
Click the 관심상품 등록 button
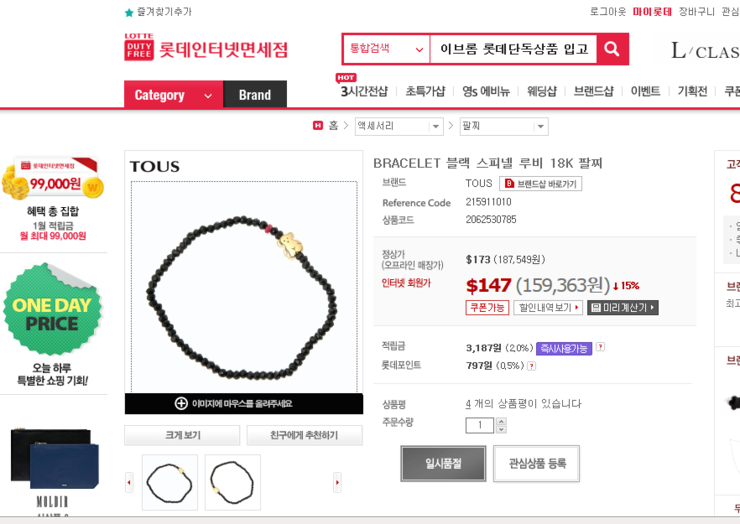coord(537,464)
